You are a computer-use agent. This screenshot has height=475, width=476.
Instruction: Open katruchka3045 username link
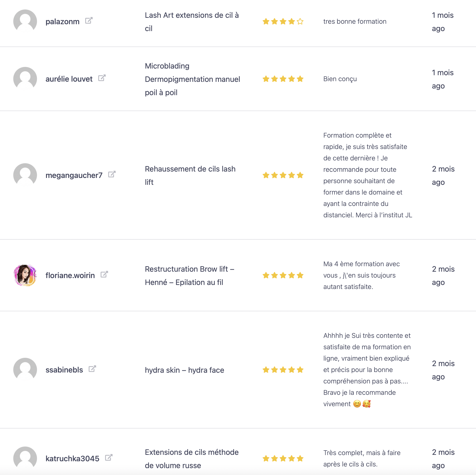pyautogui.click(x=73, y=458)
